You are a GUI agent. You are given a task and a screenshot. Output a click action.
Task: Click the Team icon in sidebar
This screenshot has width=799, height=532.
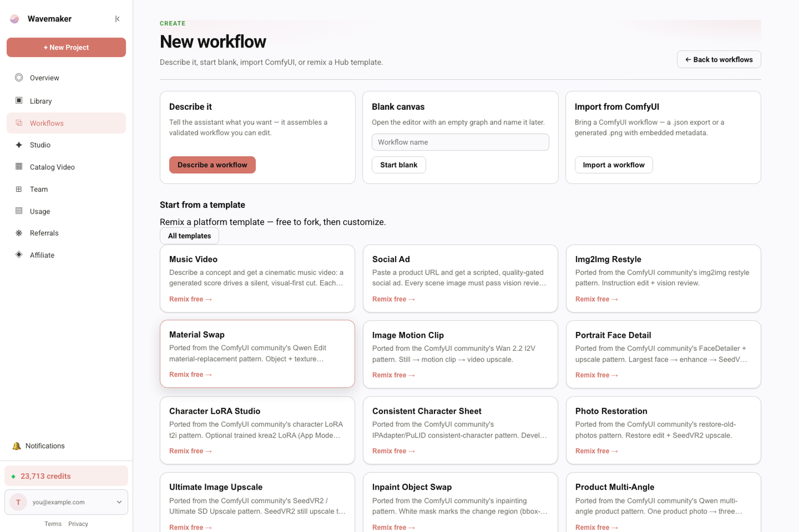point(19,189)
